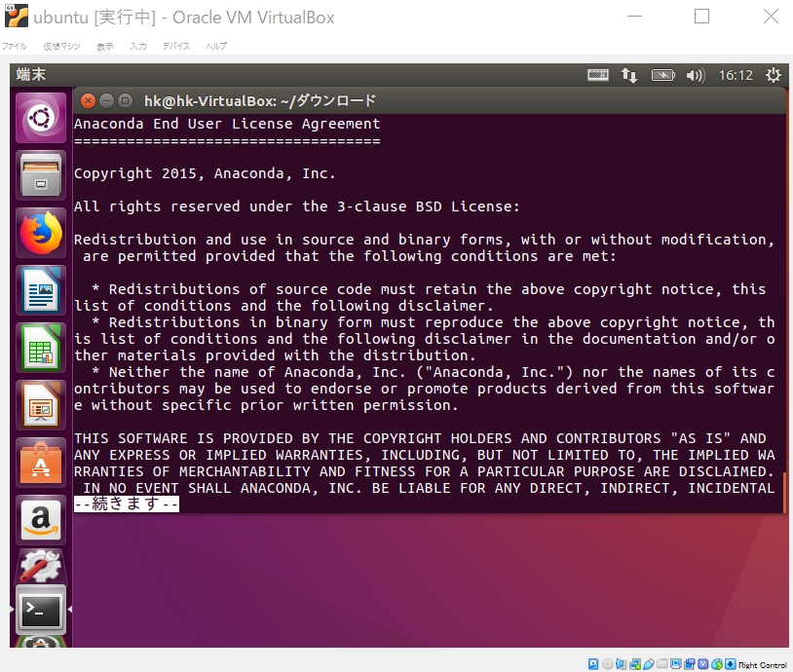This screenshot has width=793, height=672.
Task: Open the デバイス menu
Action: pyautogui.click(x=176, y=46)
